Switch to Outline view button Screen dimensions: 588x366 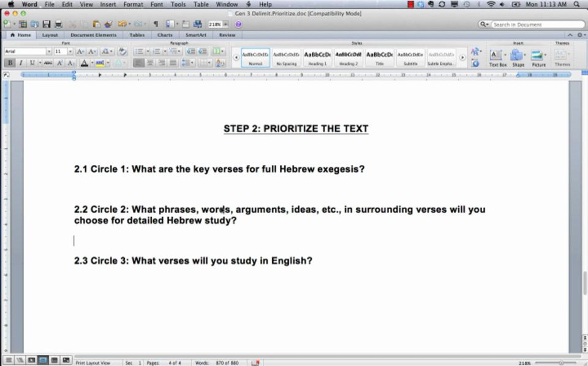click(20, 360)
